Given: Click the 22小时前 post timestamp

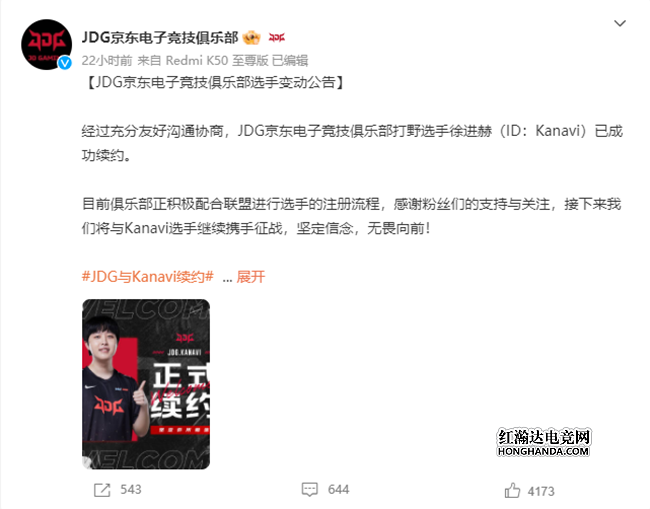Looking at the screenshot, I should (x=107, y=61).
